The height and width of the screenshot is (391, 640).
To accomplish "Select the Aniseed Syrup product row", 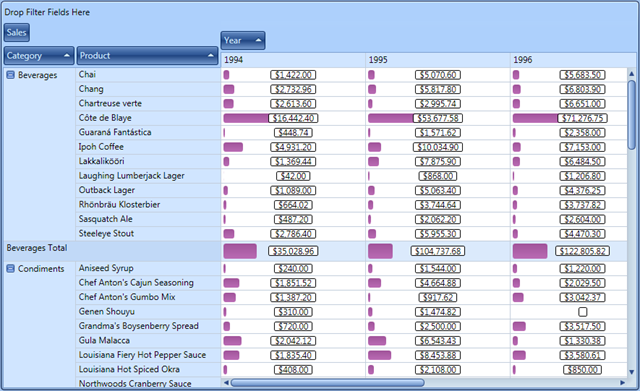I will [x=148, y=269].
